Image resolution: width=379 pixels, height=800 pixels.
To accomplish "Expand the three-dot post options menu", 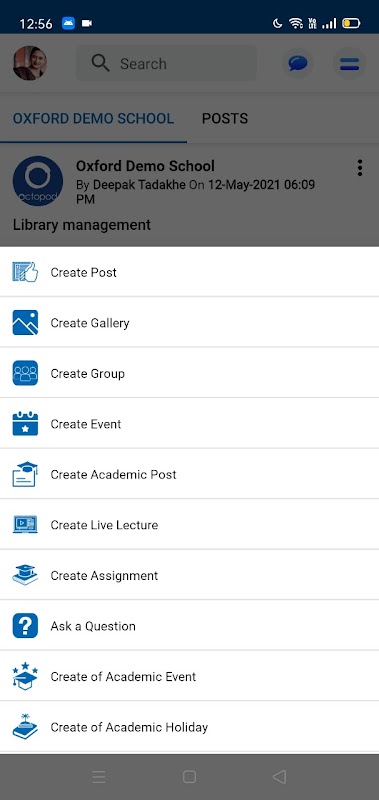I will (360, 167).
